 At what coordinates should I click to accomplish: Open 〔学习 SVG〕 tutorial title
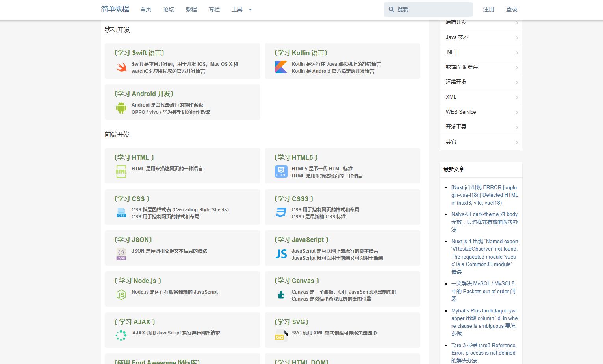tap(291, 322)
